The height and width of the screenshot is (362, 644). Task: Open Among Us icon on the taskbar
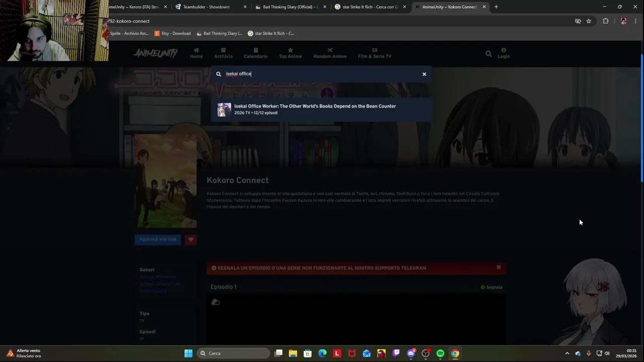[x=381, y=353]
